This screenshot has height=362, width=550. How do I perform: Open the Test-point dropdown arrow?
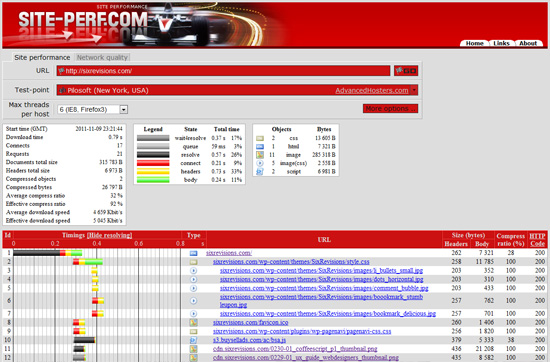414,90
